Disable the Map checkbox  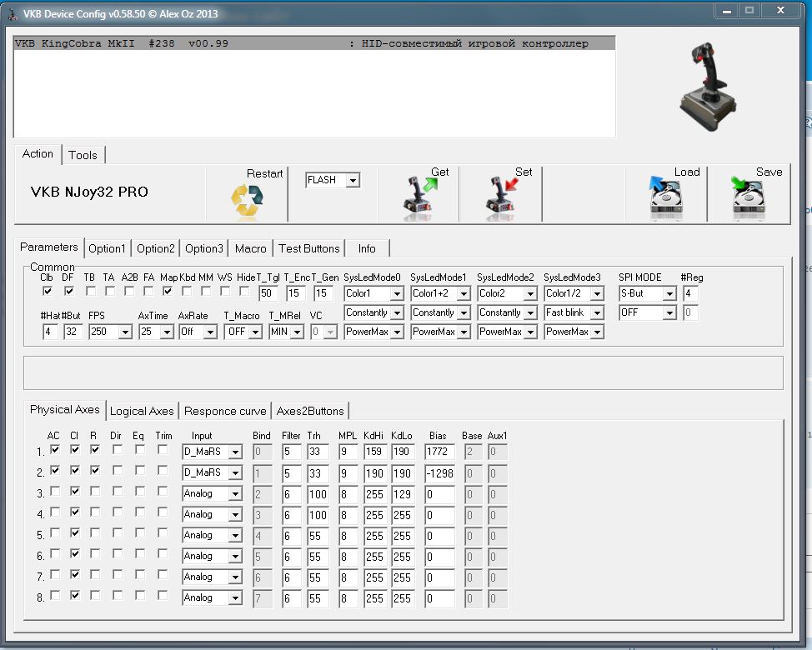(168, 292)
